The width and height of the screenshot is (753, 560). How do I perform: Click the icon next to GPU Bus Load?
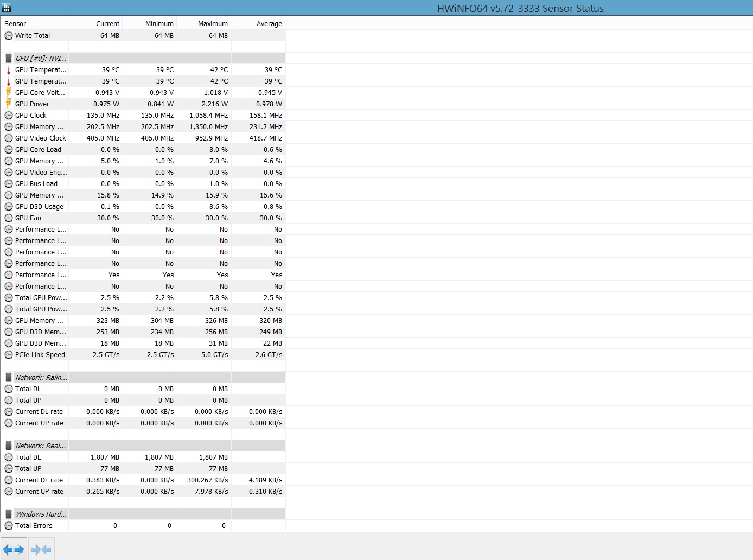tap(9, 184)
